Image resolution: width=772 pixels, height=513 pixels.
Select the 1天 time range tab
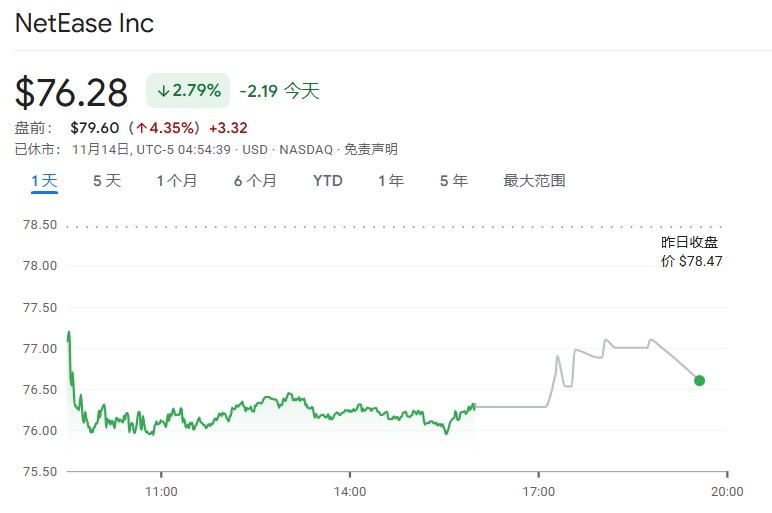44,181
